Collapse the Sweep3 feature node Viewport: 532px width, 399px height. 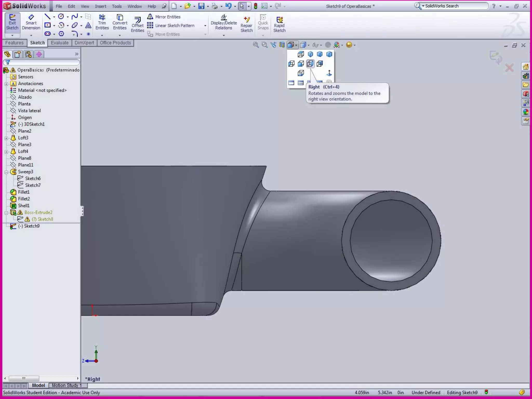coord(6,172)
